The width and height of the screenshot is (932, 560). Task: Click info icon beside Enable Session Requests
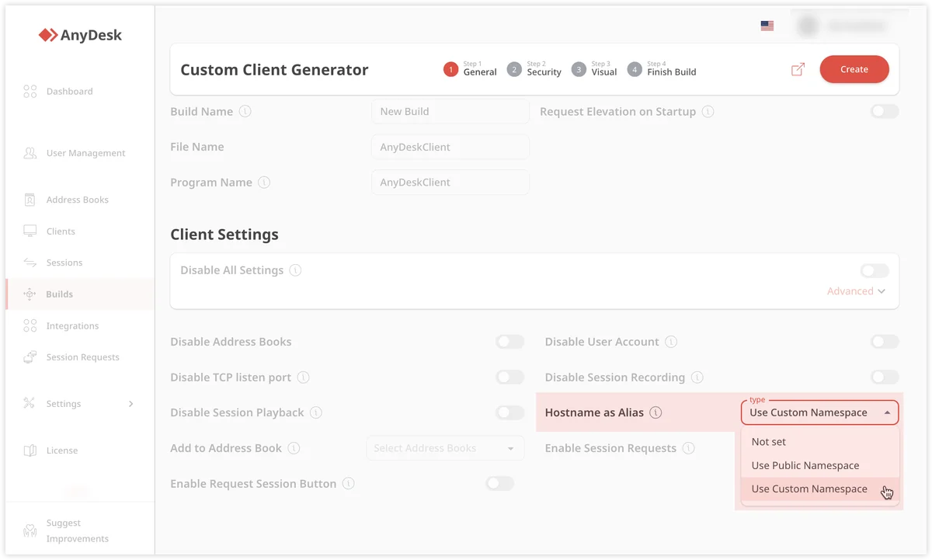coord(689,448)
